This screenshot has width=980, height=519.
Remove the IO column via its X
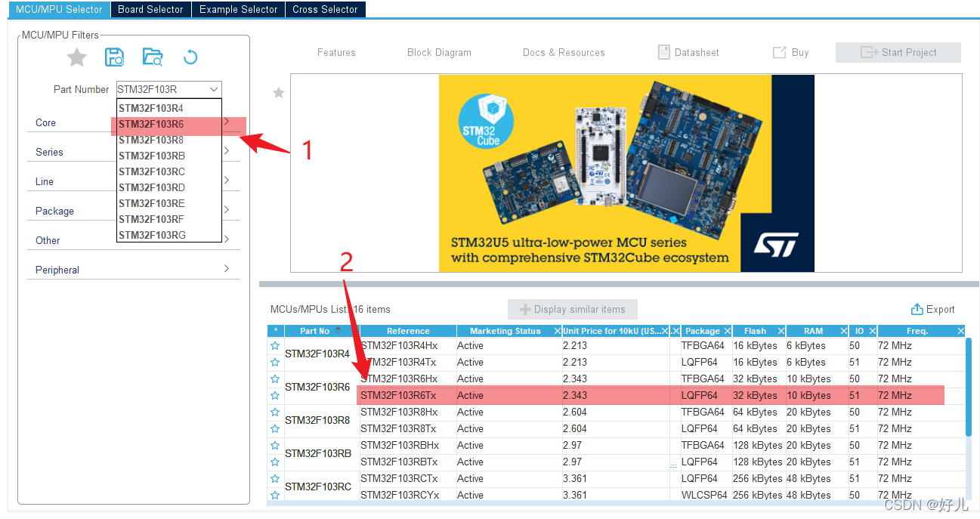(x=872, y=331)
